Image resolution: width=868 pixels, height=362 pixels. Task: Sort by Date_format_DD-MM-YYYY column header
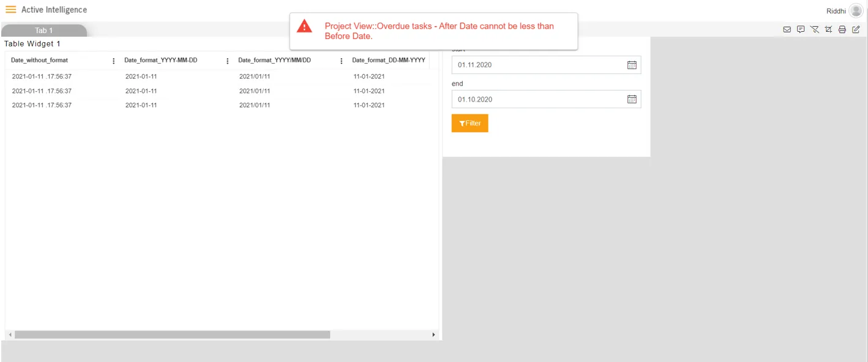(x=389, y=61)
